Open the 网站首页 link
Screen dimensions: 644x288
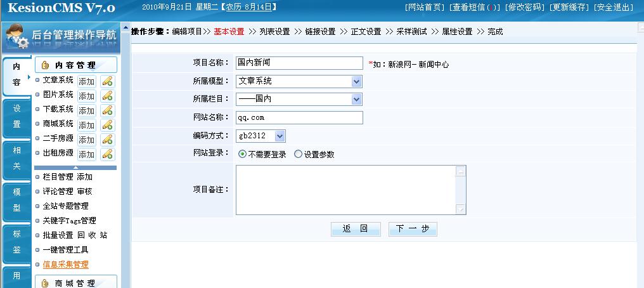pyautogui.click(x=425, y=8)
